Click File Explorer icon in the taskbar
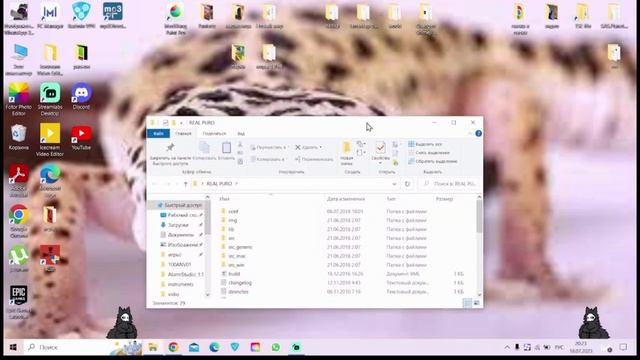 [153, 347]
